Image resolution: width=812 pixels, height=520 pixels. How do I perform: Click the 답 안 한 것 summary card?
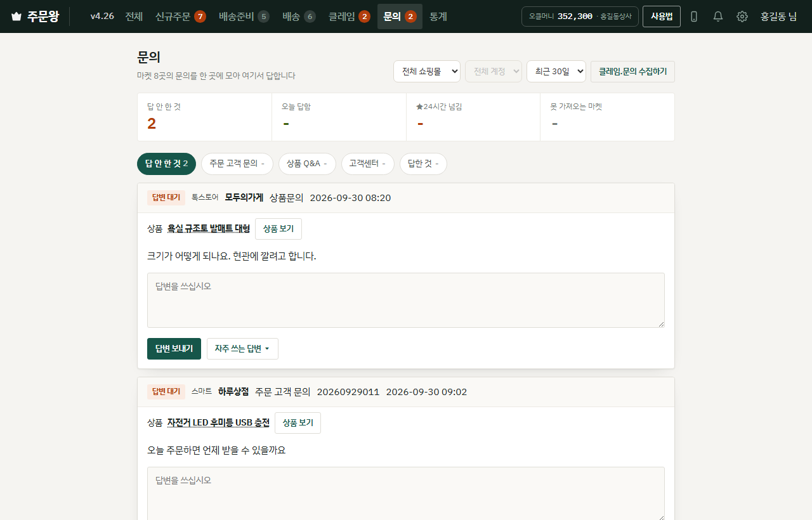(204, 117)
